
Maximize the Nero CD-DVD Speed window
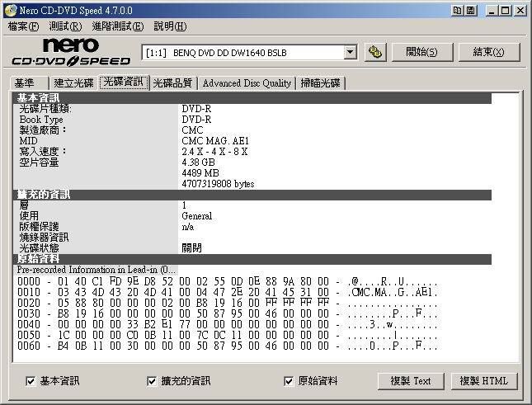[x=506, y=11]
